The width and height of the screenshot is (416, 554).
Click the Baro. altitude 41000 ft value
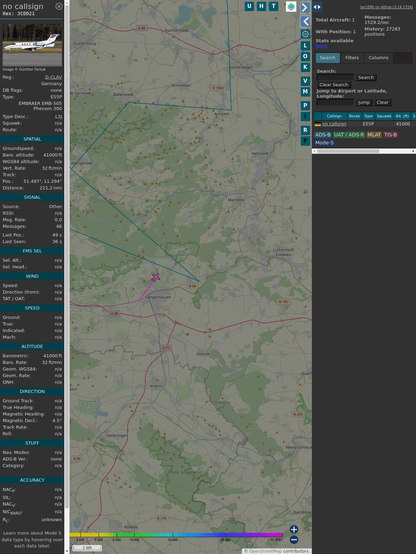[52, 155]
